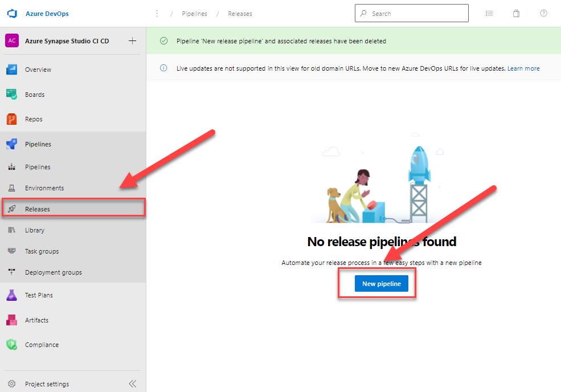Follow the Learn more link
561x392 pixels.
(x=523, y=68)
